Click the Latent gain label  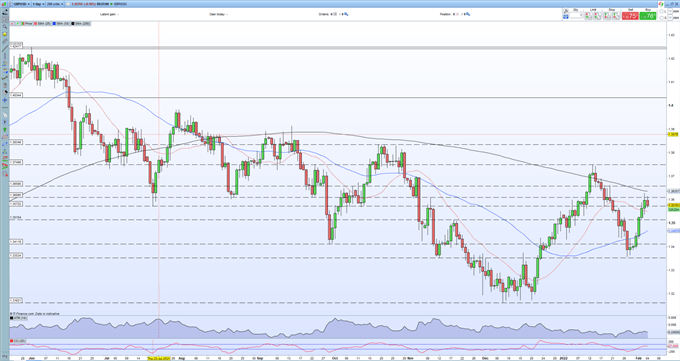(x=108, y=14)
